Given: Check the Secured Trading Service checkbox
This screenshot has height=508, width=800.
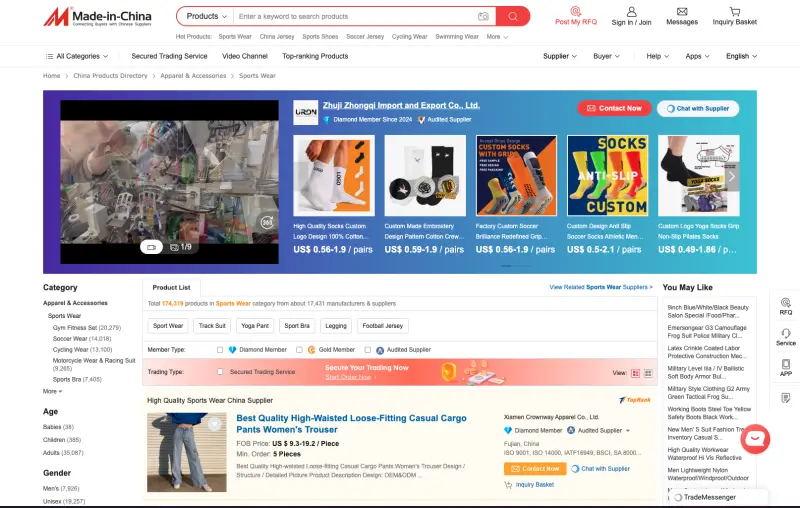Looking at the screenshot, I should [220, 372].
